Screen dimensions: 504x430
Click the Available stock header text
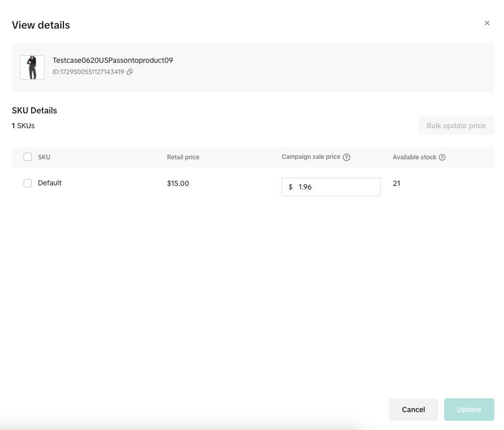click(x=414, y=157)
